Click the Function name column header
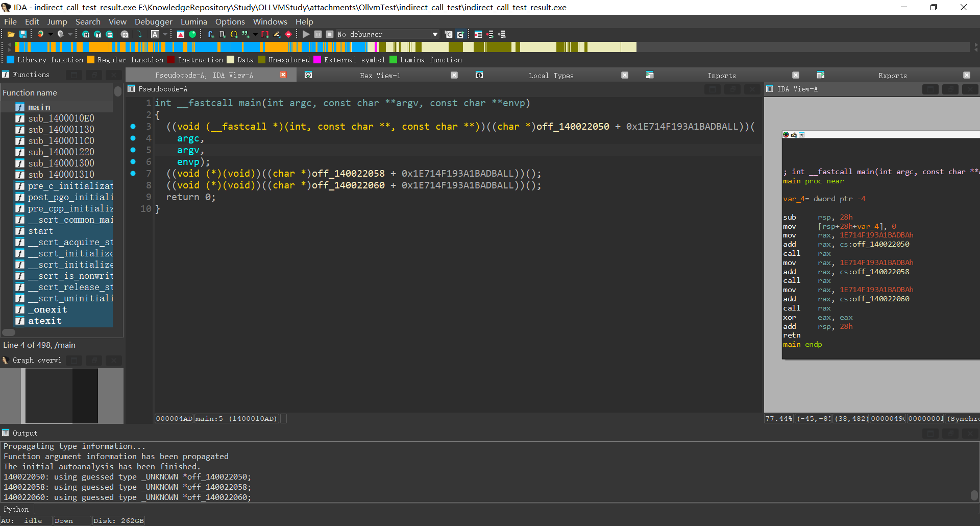Image resolution: width=980 pixels, height=526 pixels. coord(57,92)
